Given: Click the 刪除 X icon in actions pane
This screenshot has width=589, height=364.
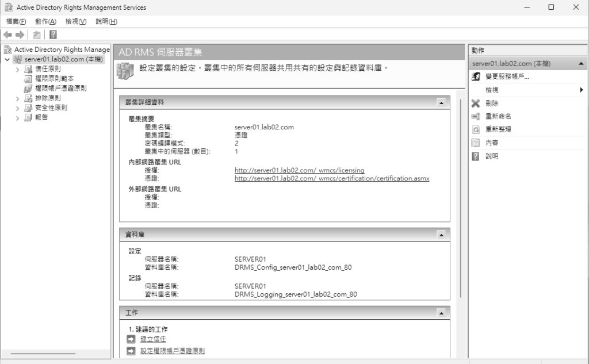Looking at the screenshot, I should point(476,104).
